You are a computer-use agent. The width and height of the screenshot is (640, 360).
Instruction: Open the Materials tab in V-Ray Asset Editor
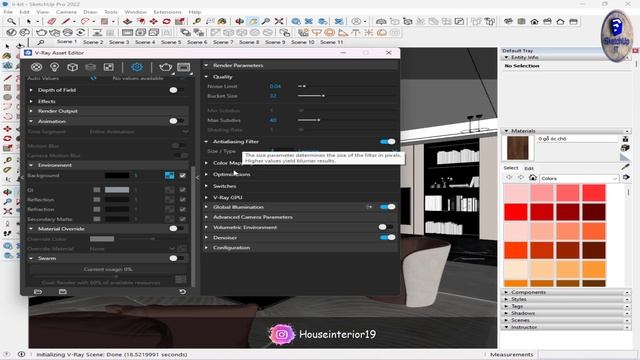(x=36, y=67)
